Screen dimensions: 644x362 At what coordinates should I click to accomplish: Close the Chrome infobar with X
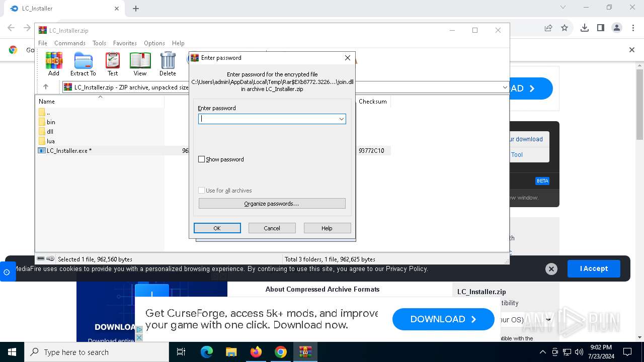[632, 50]
